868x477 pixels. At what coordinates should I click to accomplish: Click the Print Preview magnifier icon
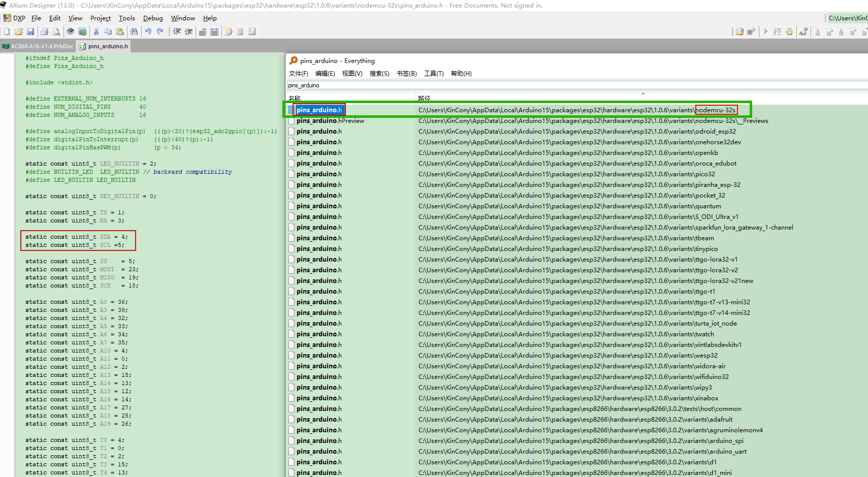(56, 31)
